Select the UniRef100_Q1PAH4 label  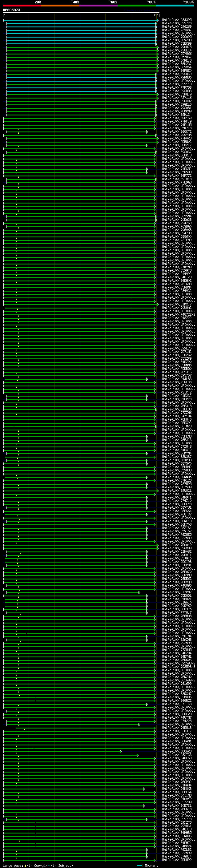tap(177, 785)
